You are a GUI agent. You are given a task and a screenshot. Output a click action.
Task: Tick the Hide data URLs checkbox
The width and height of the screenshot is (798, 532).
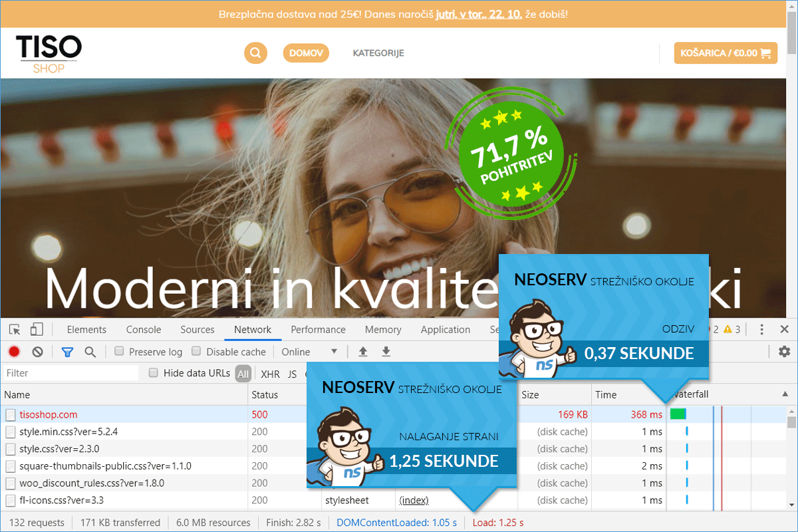pyautogui.click(x=154, y=373)
